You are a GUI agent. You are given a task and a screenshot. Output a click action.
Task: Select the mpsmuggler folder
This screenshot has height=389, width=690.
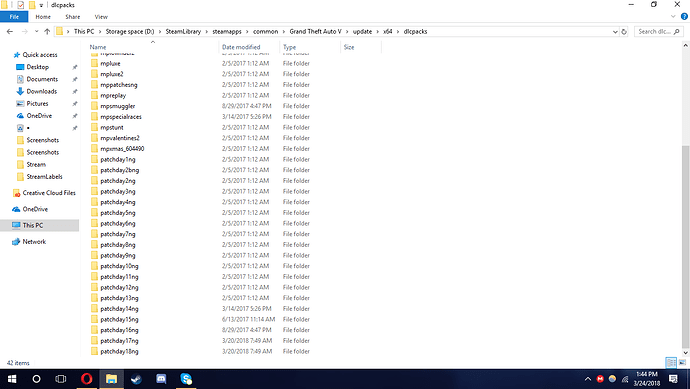117,106
